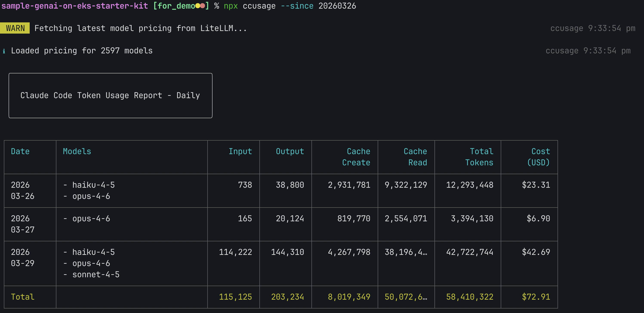644x313 pixels.
Task: Click the info icon before Loaded pricing
Action: (x=4, y=51)
